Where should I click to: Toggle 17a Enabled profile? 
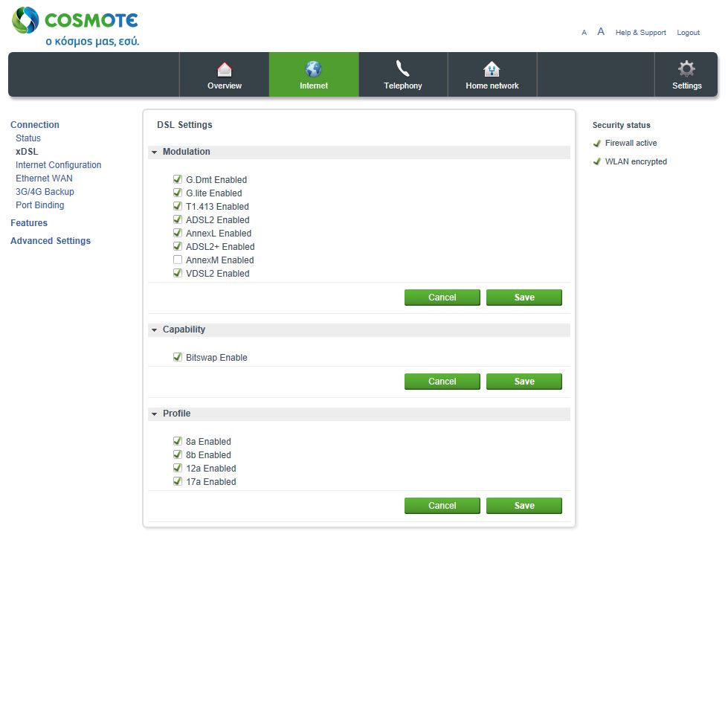[x=178, y=481]
